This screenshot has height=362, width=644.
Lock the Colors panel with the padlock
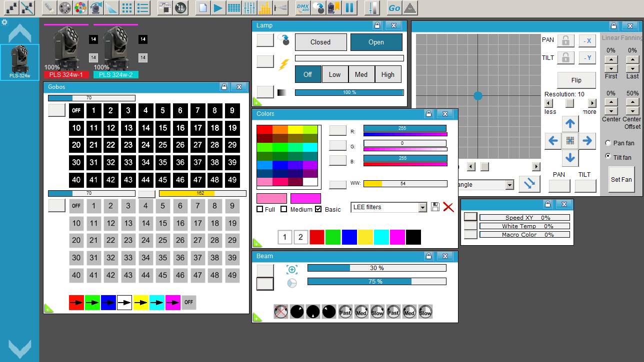point(428,114)
